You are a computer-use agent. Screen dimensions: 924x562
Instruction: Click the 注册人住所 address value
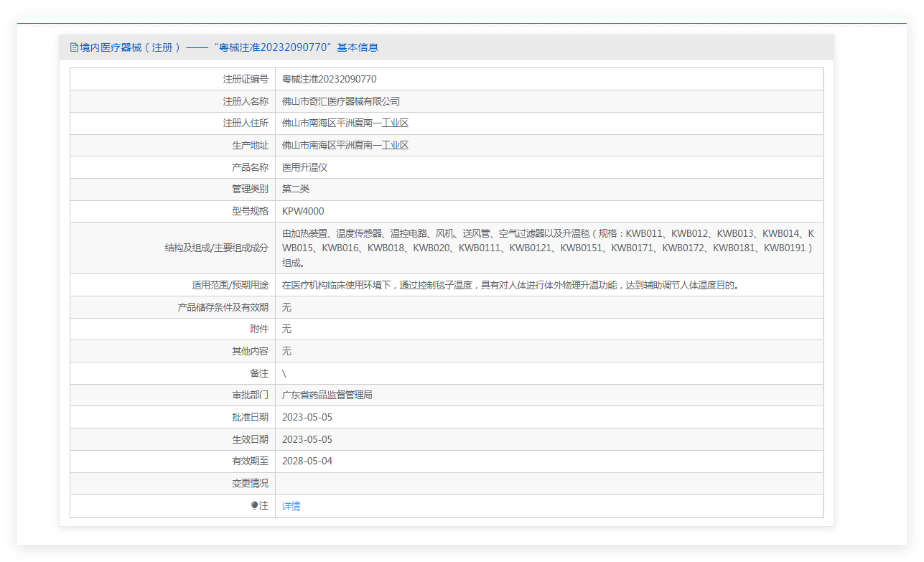coord(345,123)
